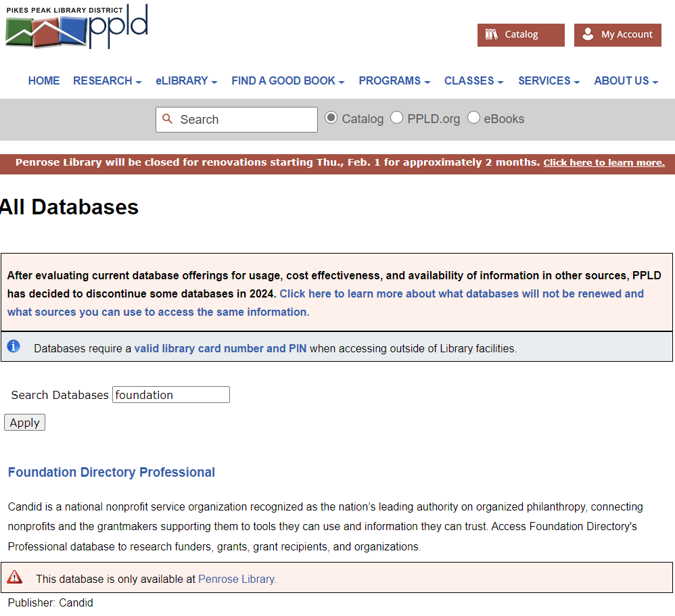The image size is (675, 616).
Task: Choose the eBooks radio option
Action: tap(473, 118)
